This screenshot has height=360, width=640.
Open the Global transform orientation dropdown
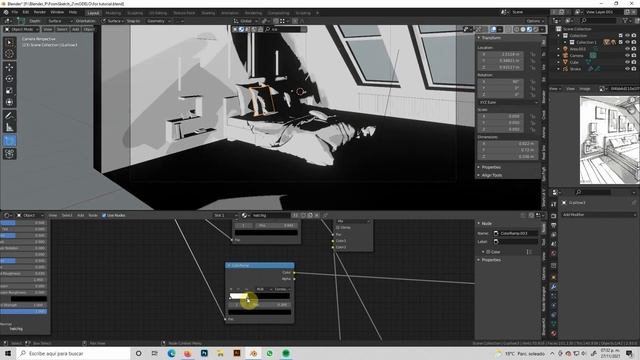tap(246, 21)
